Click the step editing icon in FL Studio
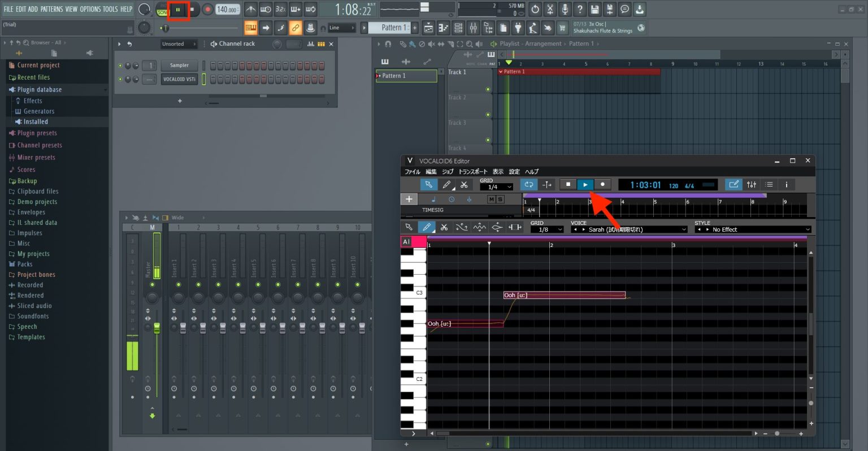 [296, 9]
